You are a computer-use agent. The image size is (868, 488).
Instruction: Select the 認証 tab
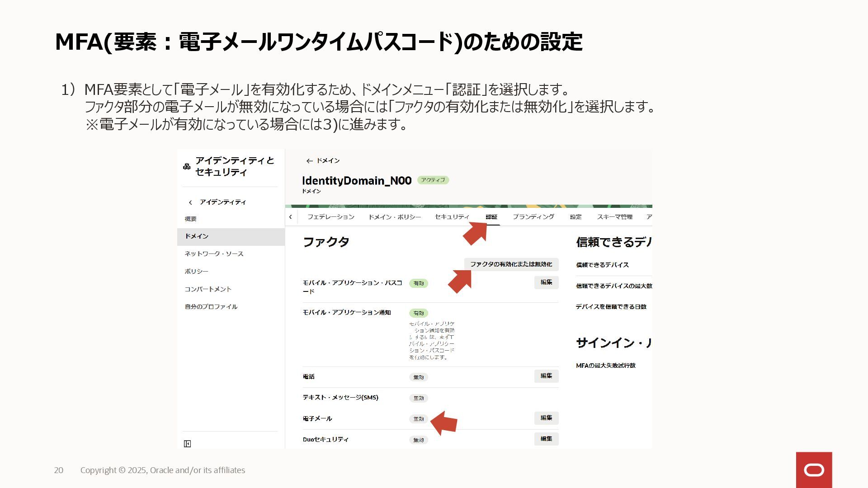(491, 217)
